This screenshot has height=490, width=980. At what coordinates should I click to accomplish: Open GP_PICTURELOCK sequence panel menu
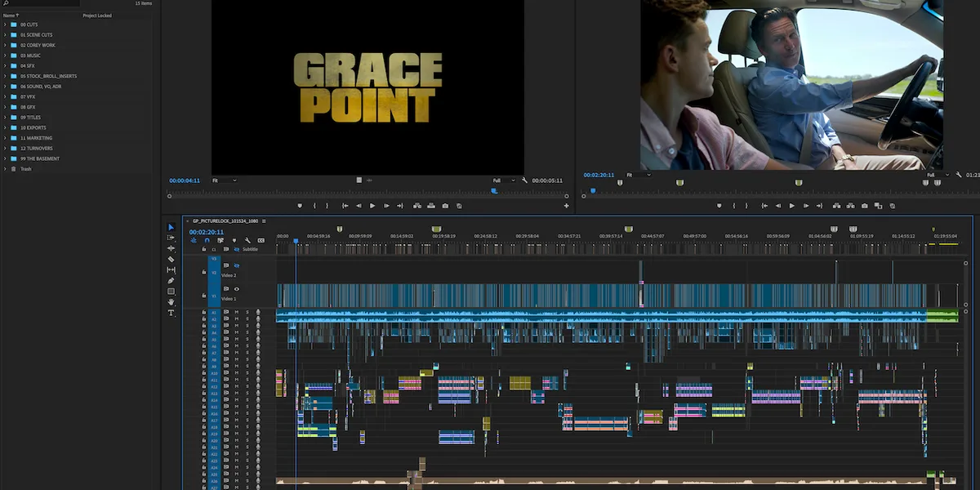264,220
